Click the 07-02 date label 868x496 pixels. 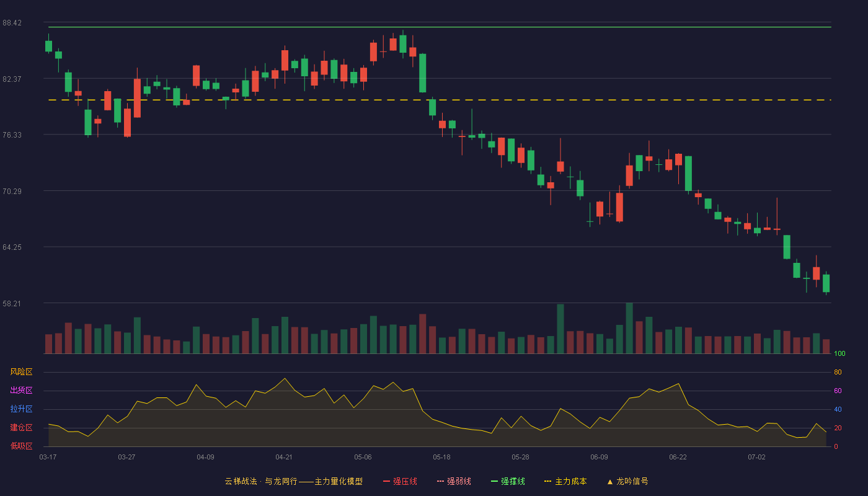point(756,457)
